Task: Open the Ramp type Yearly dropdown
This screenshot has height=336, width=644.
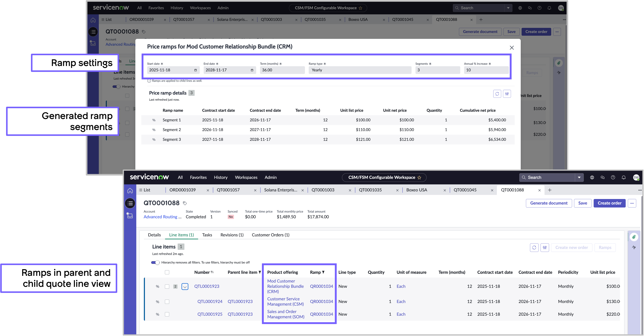Action: pyautogui.click(x=360, y=70)
